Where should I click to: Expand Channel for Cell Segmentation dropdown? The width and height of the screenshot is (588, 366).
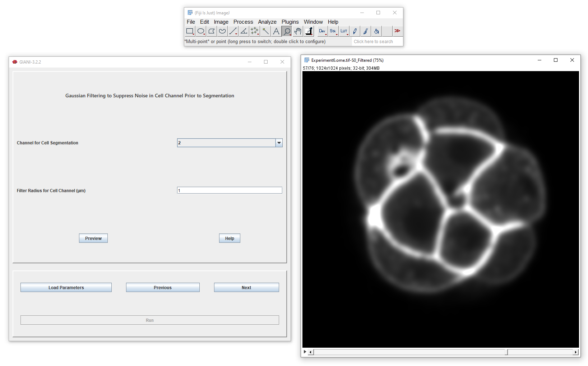click(279, 143)
